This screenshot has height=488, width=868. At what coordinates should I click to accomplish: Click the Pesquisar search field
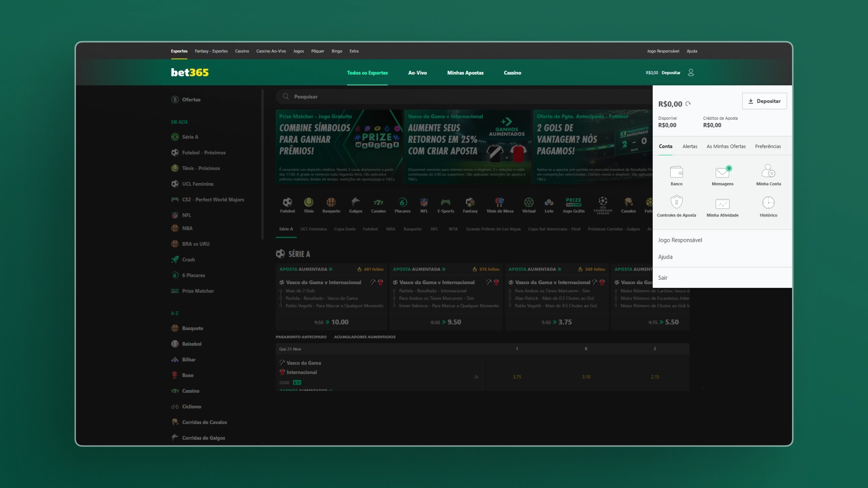pyautogui.click(x=464, y=97)
